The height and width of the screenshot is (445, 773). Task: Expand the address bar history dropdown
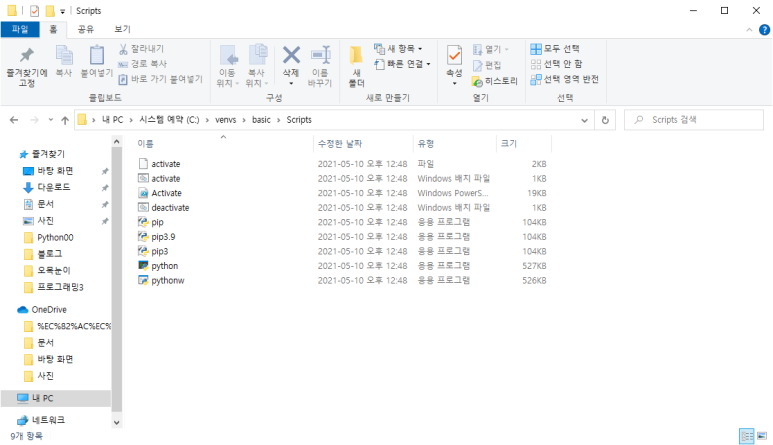[584, 120]
